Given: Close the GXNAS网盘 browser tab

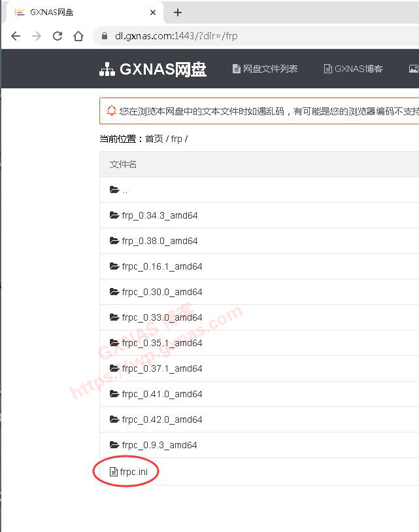Looking at the screenshot, I should 153,12.
